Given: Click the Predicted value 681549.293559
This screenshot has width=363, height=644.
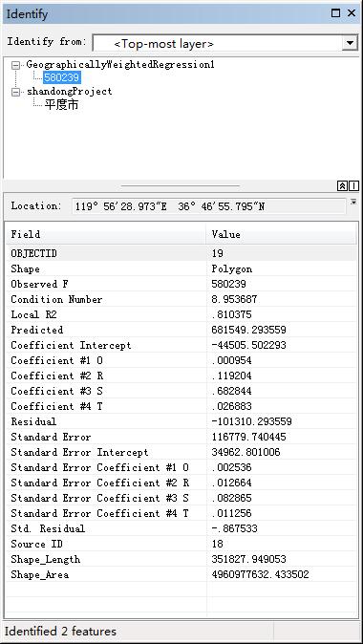Looking at the screenshot, I should 248,330.
